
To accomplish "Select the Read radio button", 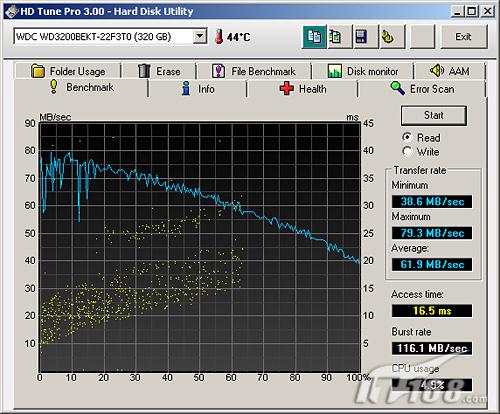I will coord(407,137).
